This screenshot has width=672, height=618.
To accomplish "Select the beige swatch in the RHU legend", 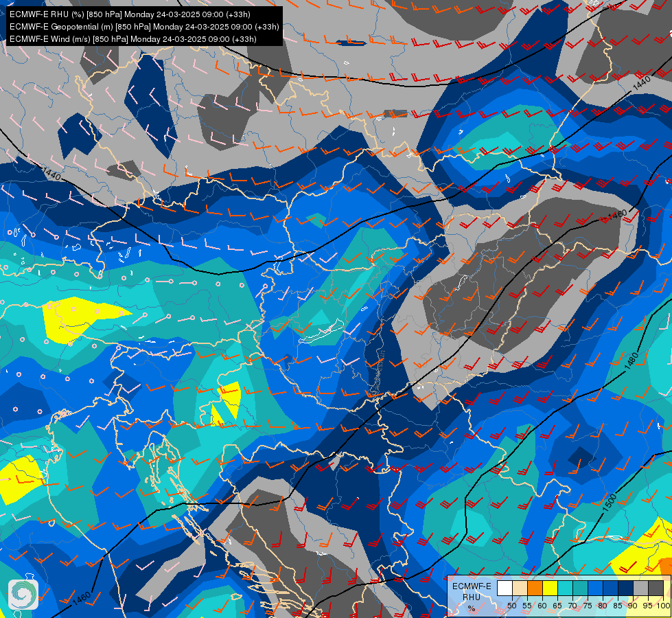I will coord(520,588).
